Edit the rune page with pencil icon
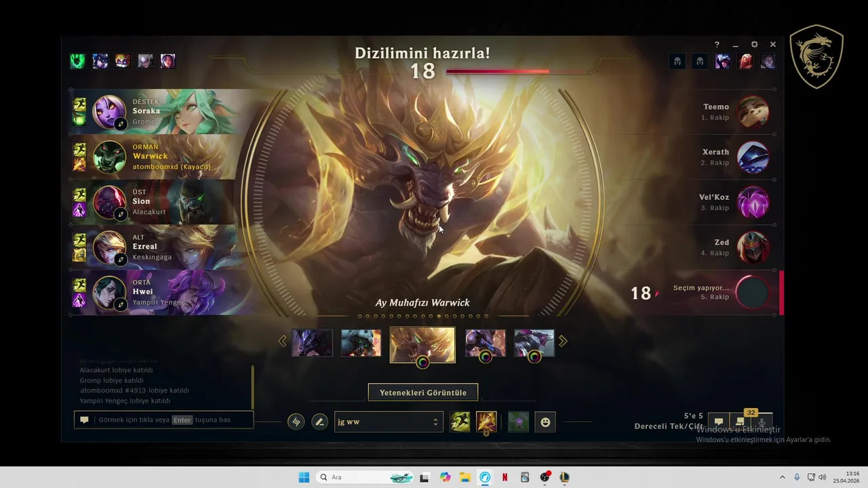The image size is (868, 488). click(319, 422)
